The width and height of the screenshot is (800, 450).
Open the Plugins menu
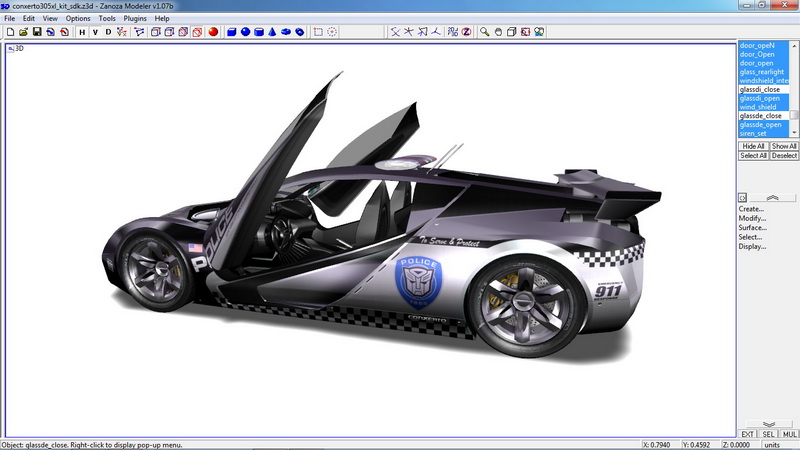click(x=135, y=18)
